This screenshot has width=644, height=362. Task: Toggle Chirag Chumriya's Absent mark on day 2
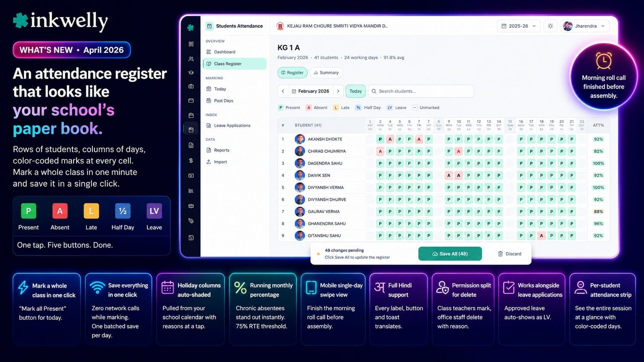[380, 151]
